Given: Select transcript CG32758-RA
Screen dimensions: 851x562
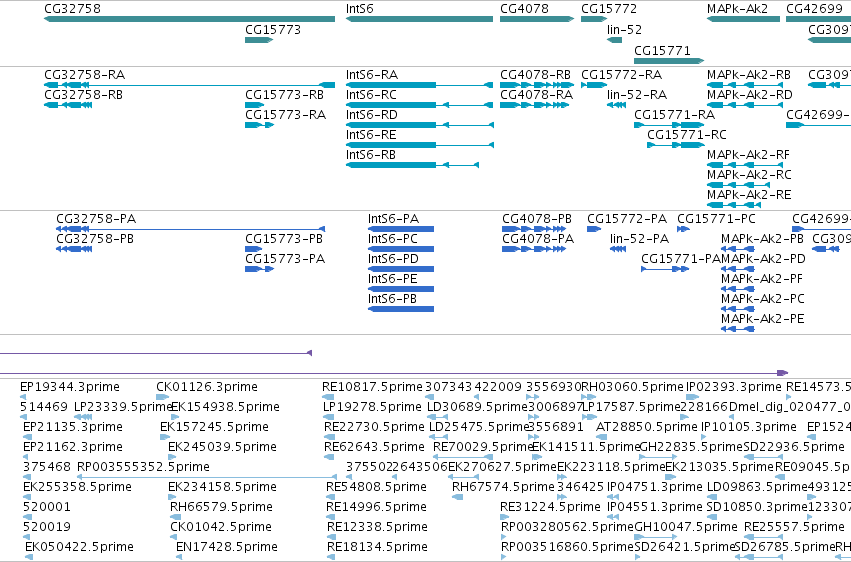Looking at the screenshot, I should [189, 85].
